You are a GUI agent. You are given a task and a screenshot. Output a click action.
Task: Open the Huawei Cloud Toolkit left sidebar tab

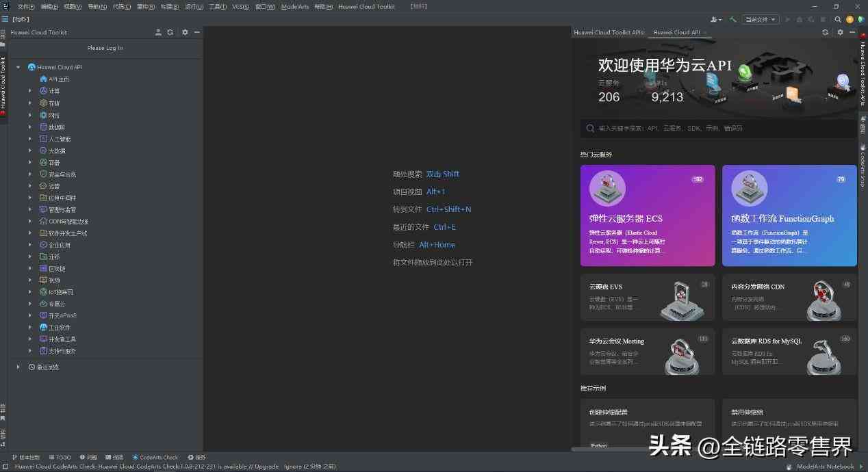[3, 86]
